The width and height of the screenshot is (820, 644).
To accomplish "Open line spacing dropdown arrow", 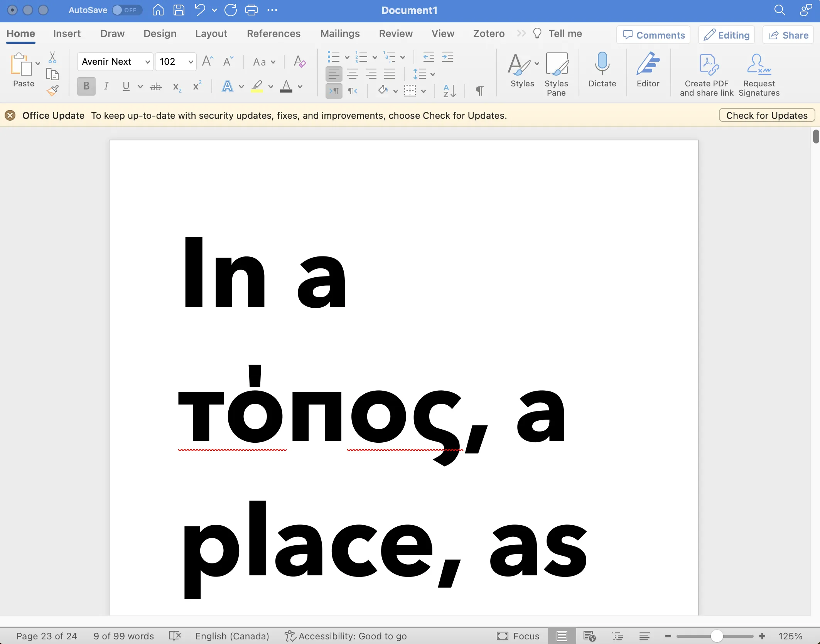I will click(433, 74).
